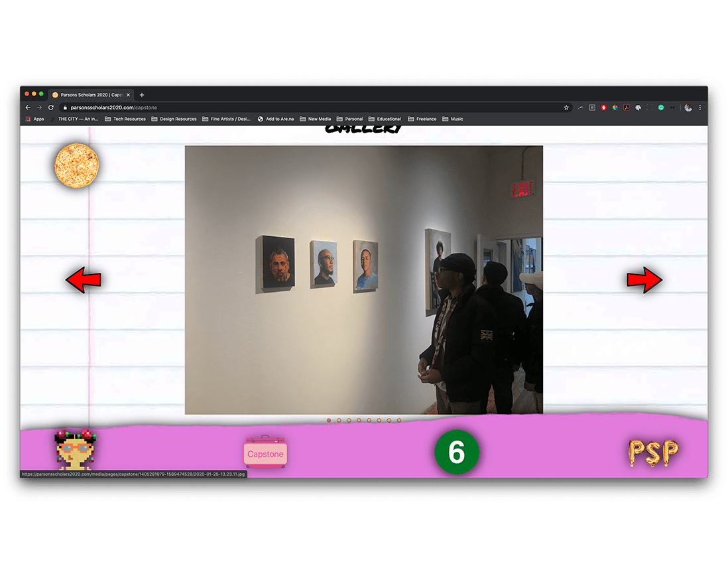
Task: Expand the Personal bookmark folder
Action: click(x=349, y=119)
